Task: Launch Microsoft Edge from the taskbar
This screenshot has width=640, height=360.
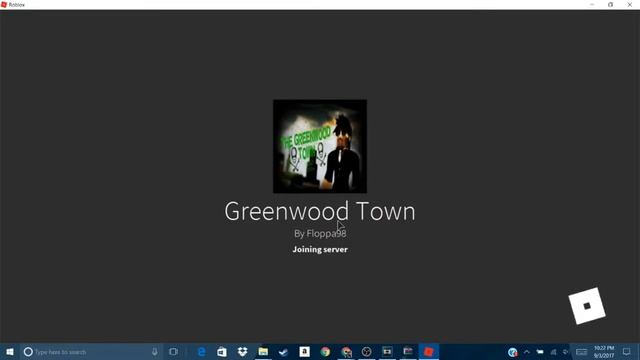Action: coord(201,351)
